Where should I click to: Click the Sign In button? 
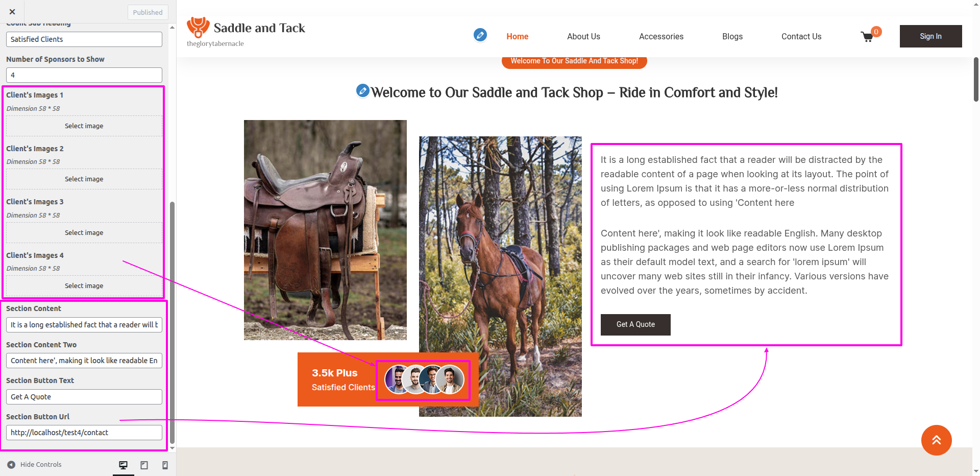(x=930, y=36)
